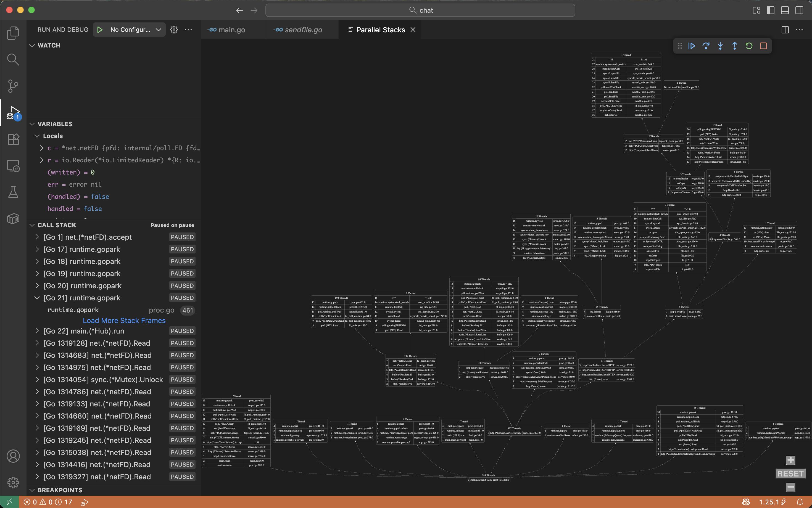The image size is (812, 508).
Task: Open the Extensions sidebar view
Action: (x=13, y=139)
